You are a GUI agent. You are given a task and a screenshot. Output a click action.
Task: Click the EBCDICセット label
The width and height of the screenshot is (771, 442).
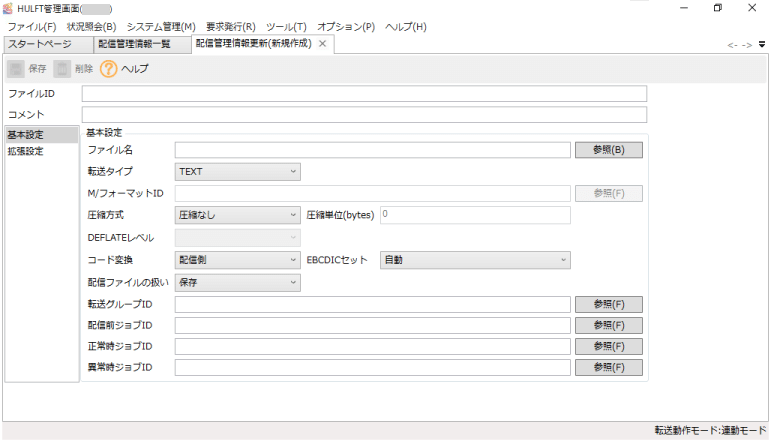pyautogui.click(x=337, y=260)
